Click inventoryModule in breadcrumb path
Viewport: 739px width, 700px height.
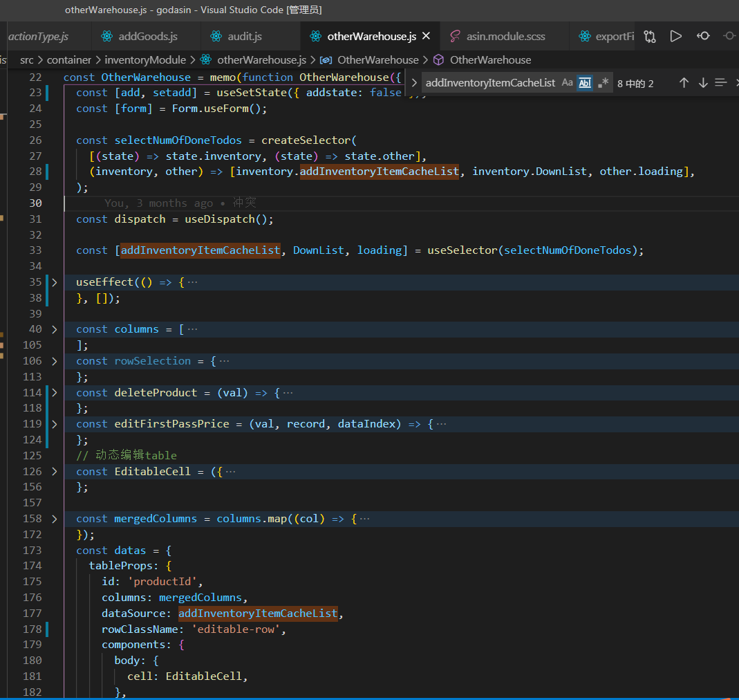point(145,60)
